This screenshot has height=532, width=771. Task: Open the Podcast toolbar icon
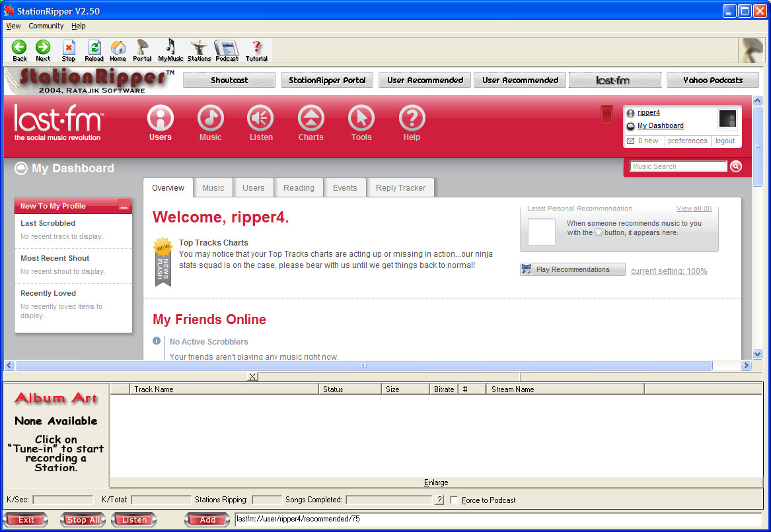click(227, 51)
